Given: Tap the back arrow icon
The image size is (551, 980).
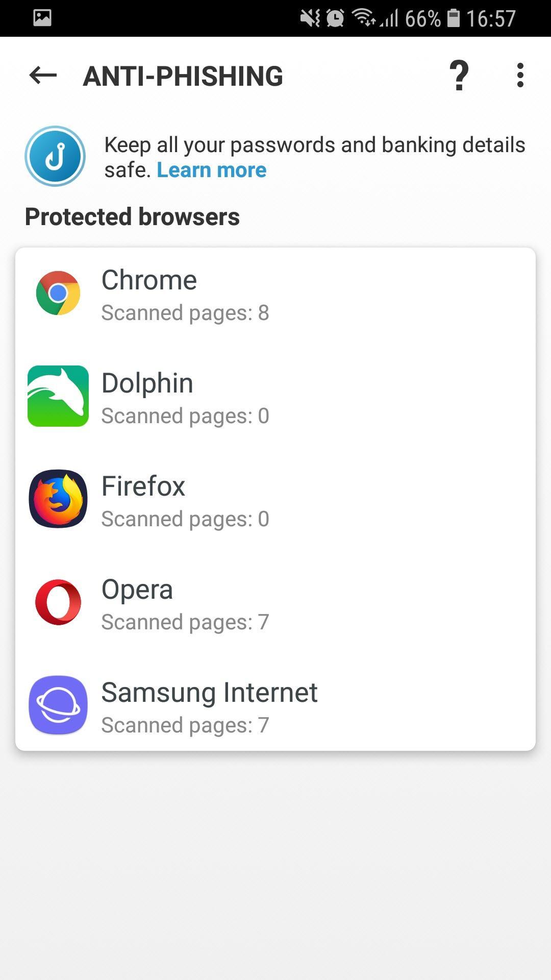Looking at the screenshot, I should (43, 76).
